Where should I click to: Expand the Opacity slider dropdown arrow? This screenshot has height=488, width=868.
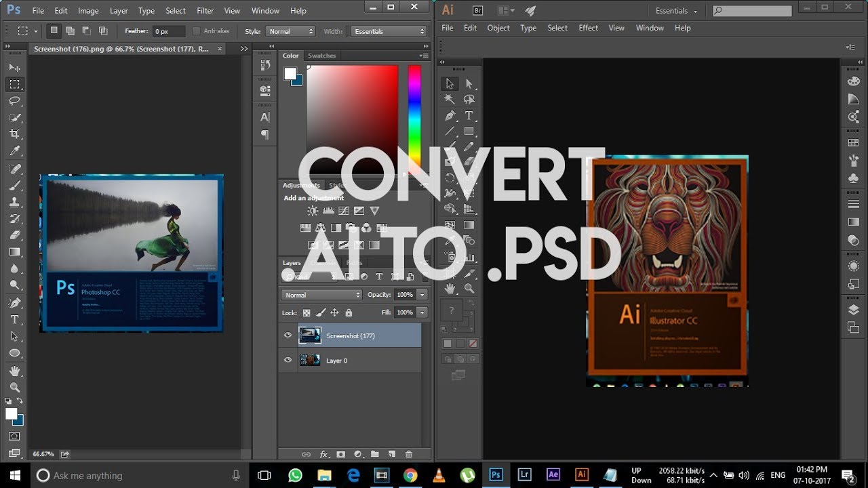[422, 295]
